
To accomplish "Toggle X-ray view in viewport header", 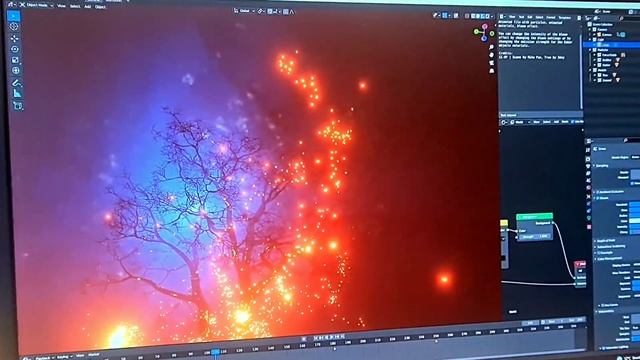I will click(467, 16).
